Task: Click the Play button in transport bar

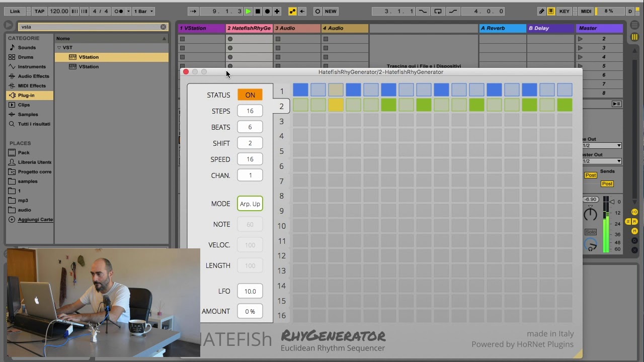Action: pyautogui.click(x=248, y=11)
